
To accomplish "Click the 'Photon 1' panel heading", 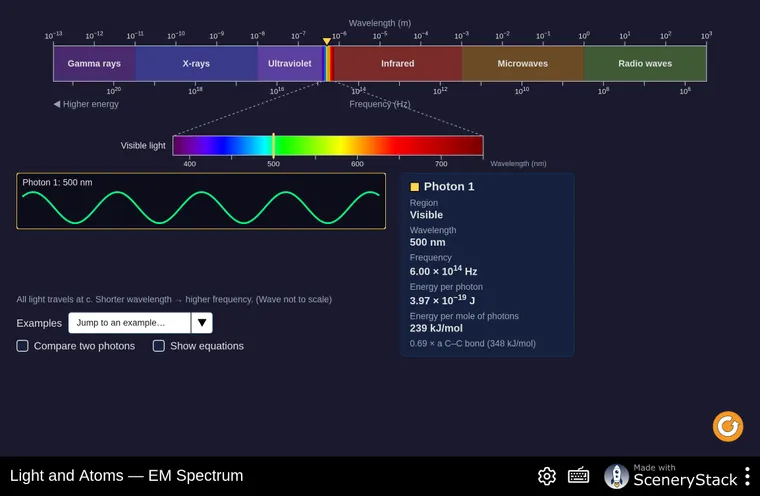I will (x=449, y=187).
